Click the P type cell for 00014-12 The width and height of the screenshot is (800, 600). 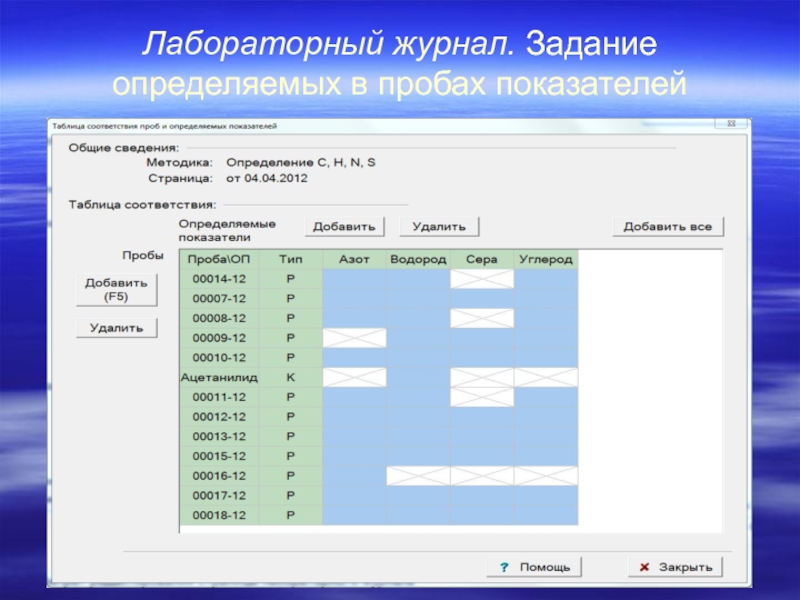tap(290, 279)
